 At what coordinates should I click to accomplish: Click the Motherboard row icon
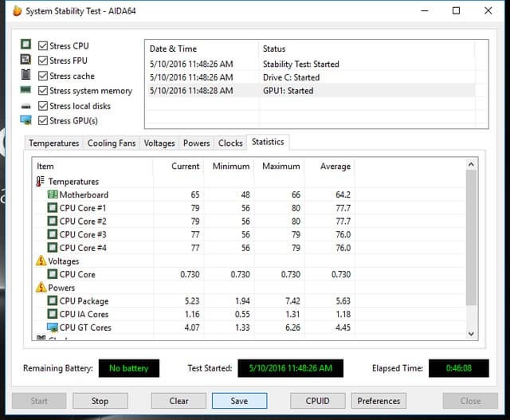click(53, 194)
